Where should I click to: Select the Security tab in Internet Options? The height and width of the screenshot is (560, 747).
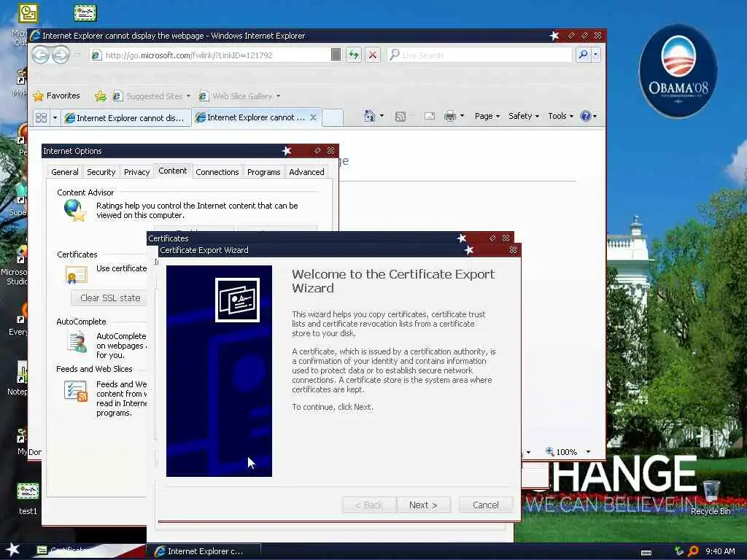pyautogui.click(x=101, y=172)
